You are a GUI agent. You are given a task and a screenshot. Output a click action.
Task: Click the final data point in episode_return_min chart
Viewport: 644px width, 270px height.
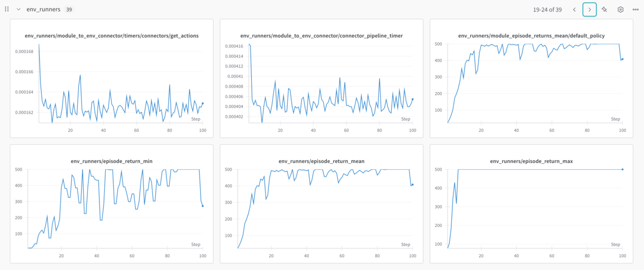tap(202, 206)
